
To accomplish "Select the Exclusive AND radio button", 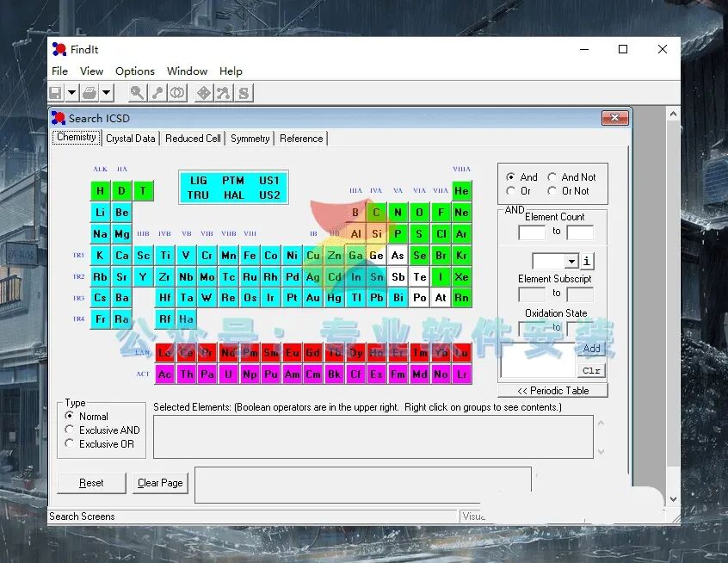I will [69, 430].
